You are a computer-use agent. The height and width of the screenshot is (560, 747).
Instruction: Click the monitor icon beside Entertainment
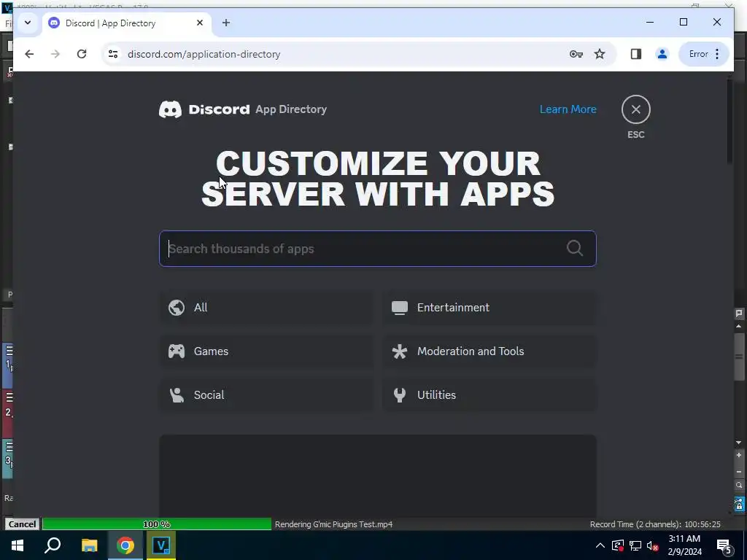tap(400, 308)
